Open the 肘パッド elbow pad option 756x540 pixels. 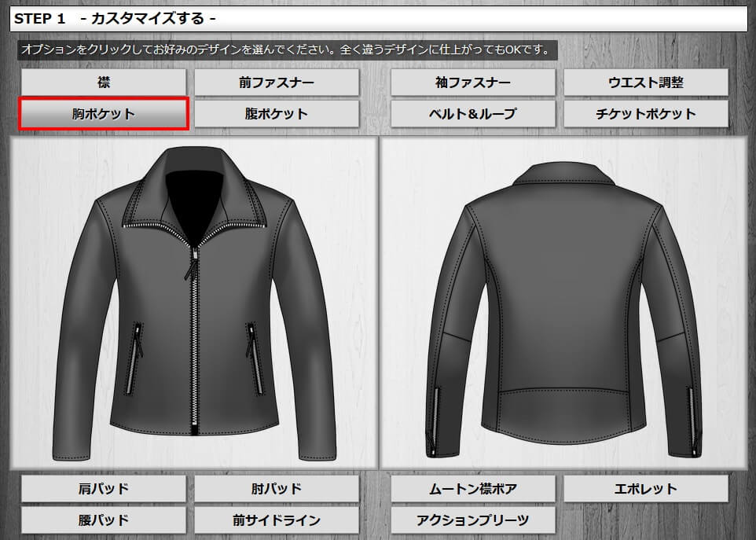(277, 489)
